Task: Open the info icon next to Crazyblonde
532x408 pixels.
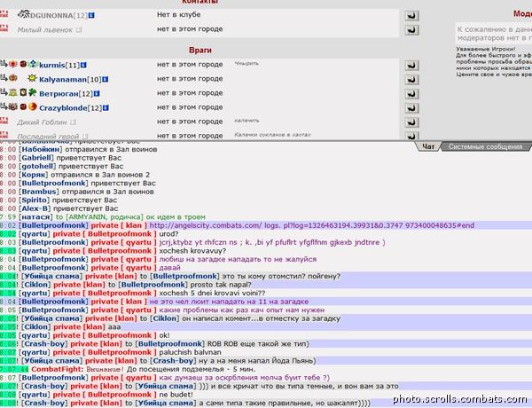Action: (x=106, y=108)
